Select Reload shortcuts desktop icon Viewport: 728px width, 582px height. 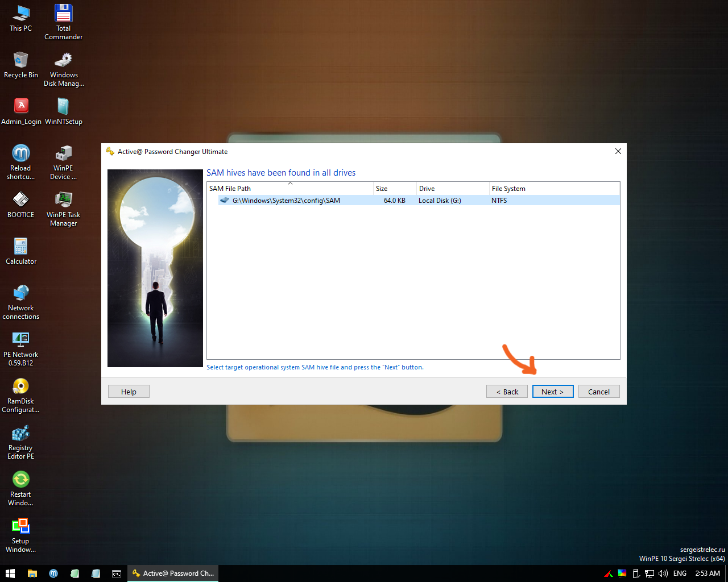coord(21,162)
